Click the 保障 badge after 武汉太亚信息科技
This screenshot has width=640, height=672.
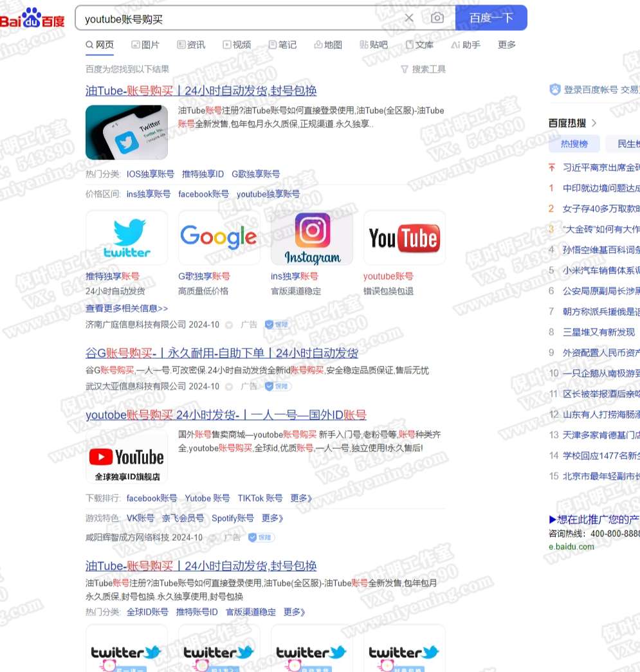pos(277,386)
